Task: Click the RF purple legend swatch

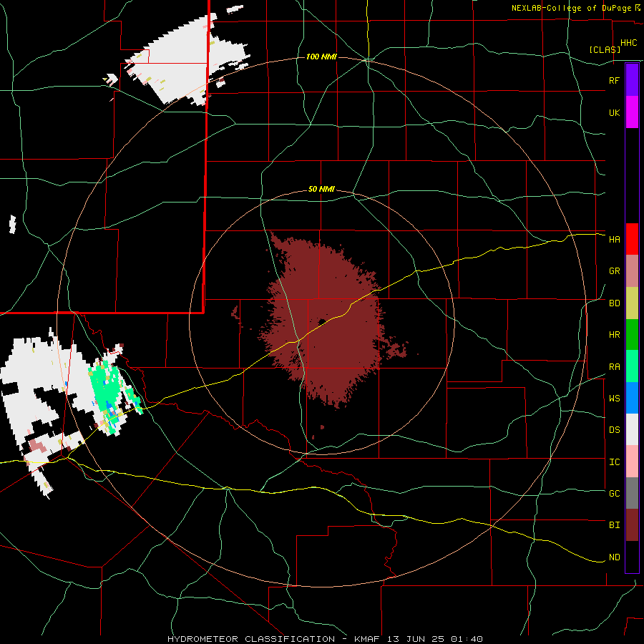Action: point(632,80)
